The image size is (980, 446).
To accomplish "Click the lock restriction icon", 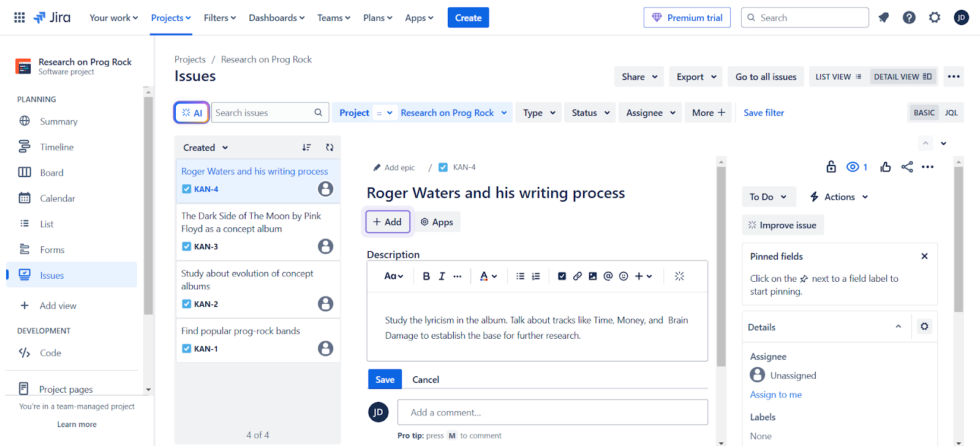I will 831,167.
